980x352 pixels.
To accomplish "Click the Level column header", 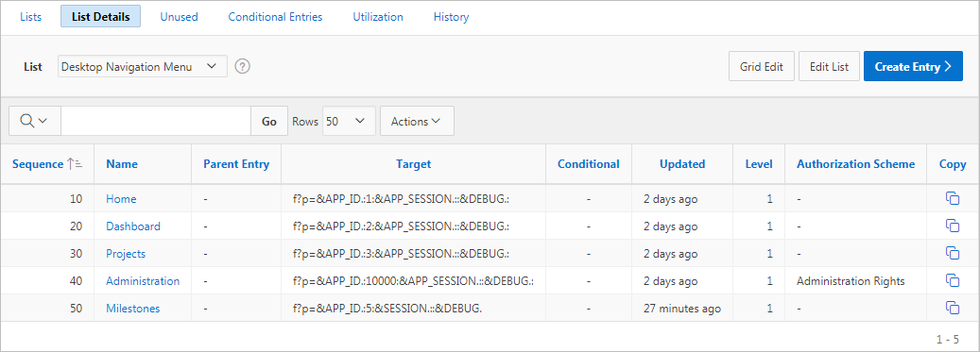I will coord(759,164).
